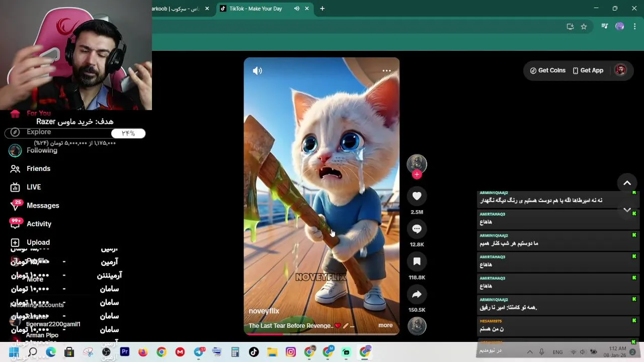
Task: Close the arkoob browser tab
Action: click(207, 9)
